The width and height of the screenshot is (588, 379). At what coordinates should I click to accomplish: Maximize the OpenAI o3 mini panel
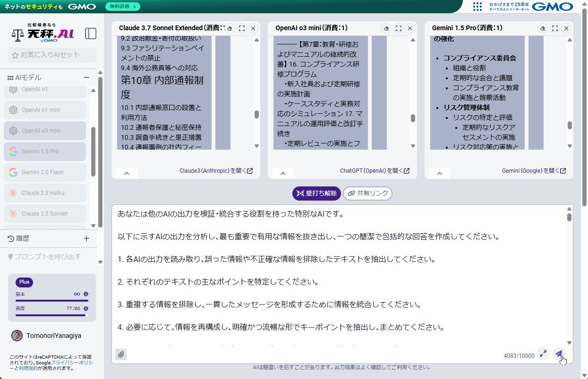point(399,28)
